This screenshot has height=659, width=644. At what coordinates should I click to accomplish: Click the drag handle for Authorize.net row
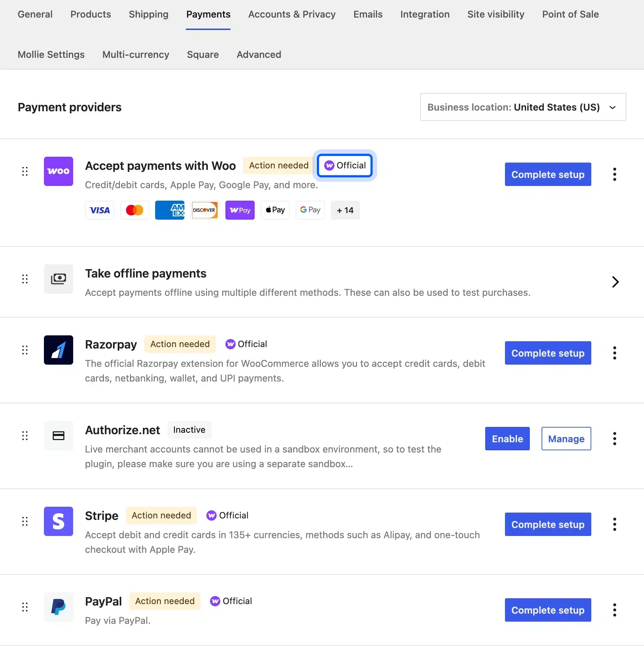(x=25, y=436)
